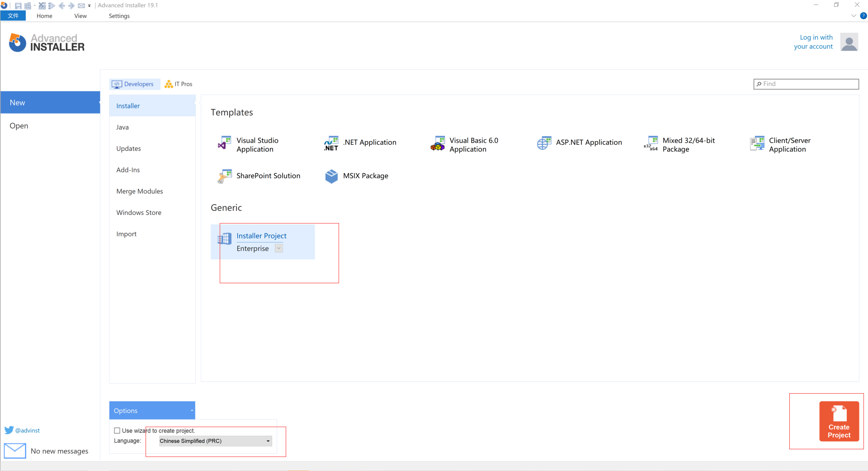Expand the ribbon with the chevron

tap(854, 16)
